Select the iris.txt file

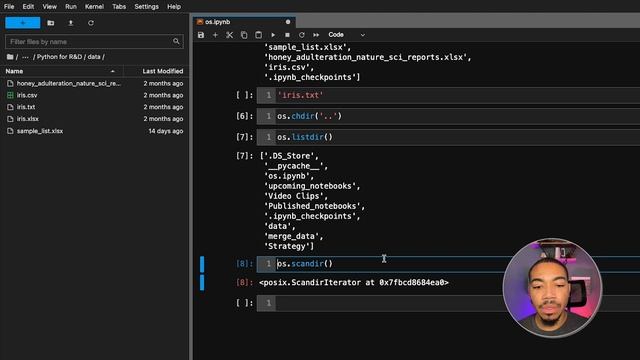click(94, 107)
